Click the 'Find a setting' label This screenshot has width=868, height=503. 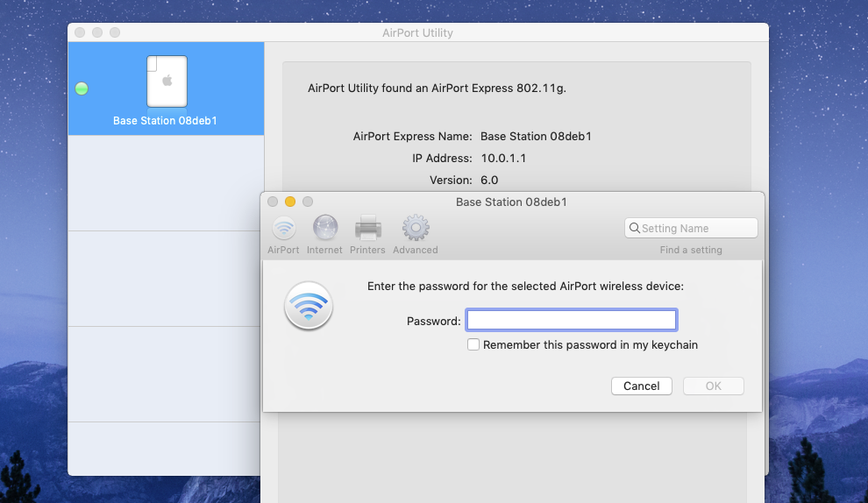coord(691,250)
